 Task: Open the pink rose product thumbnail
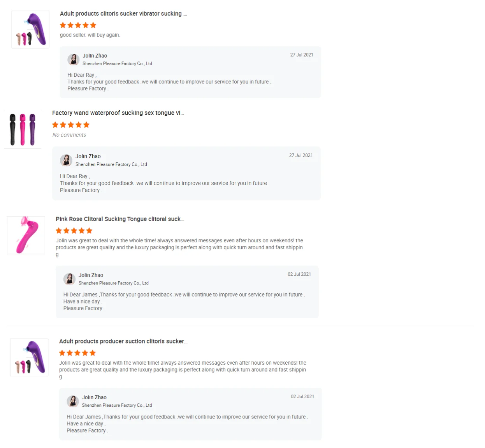pos(26,235)
